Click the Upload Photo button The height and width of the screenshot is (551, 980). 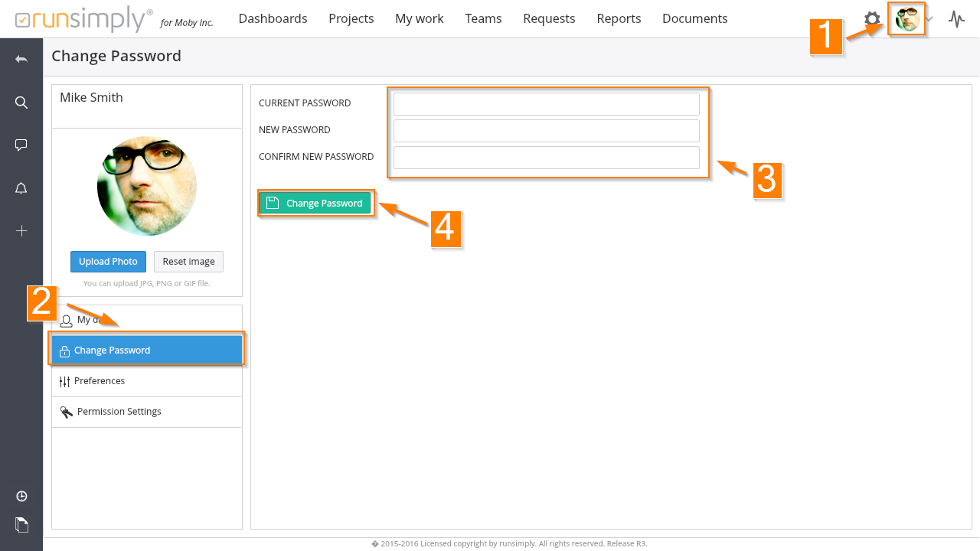(108, 262)
